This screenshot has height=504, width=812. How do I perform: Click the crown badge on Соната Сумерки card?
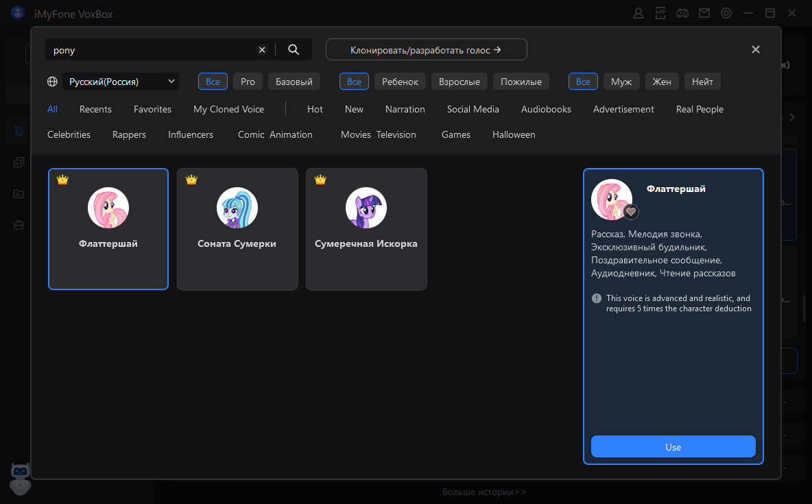pos(191,180)
